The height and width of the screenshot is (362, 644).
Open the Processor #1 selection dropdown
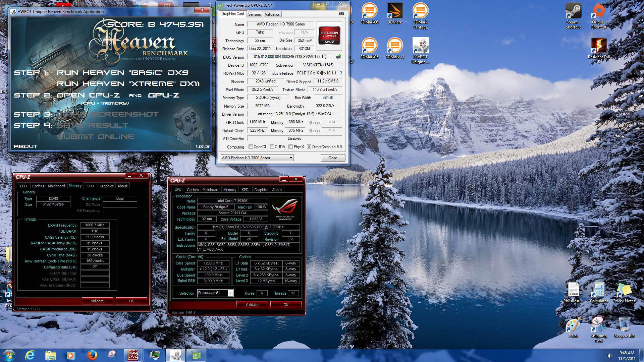(215, 293)
